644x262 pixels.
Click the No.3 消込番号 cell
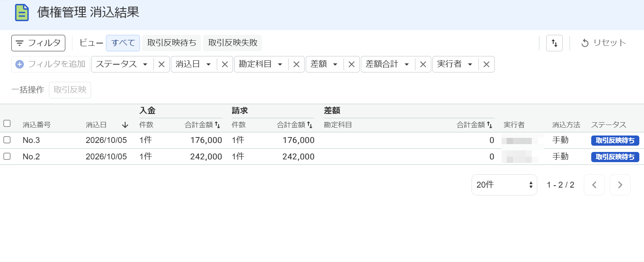click(31, 140)
